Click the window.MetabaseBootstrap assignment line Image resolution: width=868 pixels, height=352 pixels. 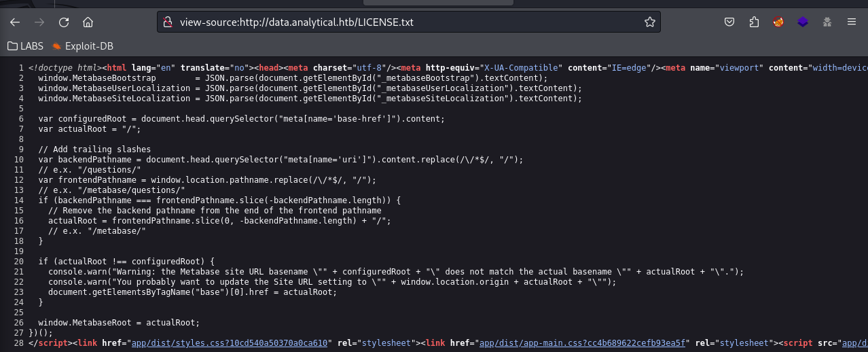(x=293, y=77)
